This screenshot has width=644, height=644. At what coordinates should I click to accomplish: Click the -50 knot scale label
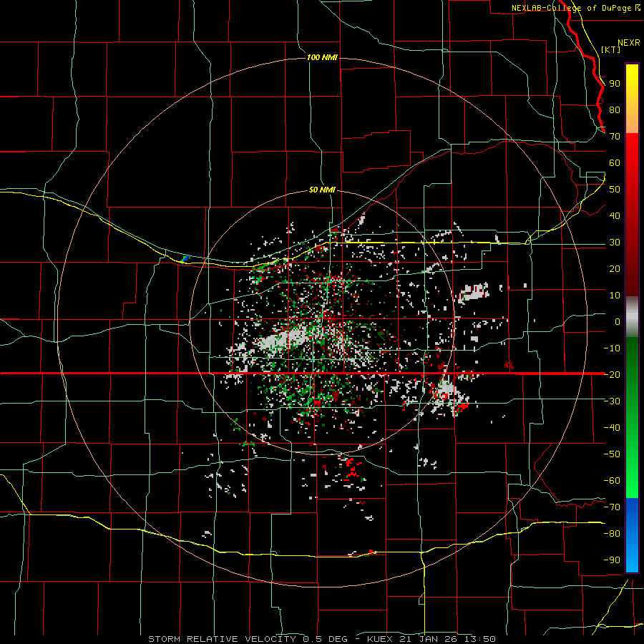(x=612, y=454)
